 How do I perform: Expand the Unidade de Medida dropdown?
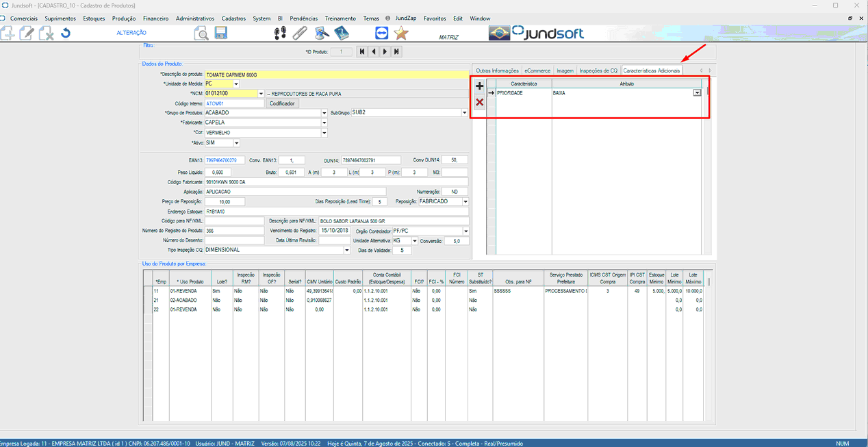pos(235,84)
